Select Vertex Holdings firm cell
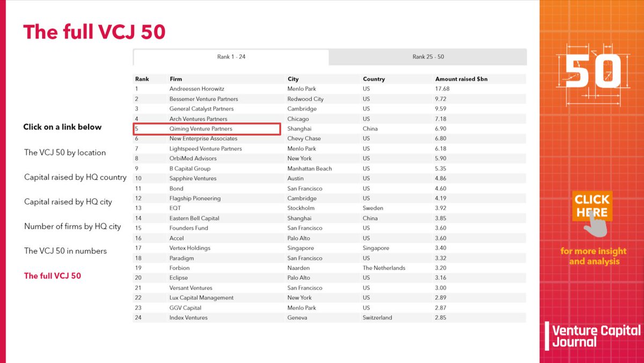 [190, 248]
